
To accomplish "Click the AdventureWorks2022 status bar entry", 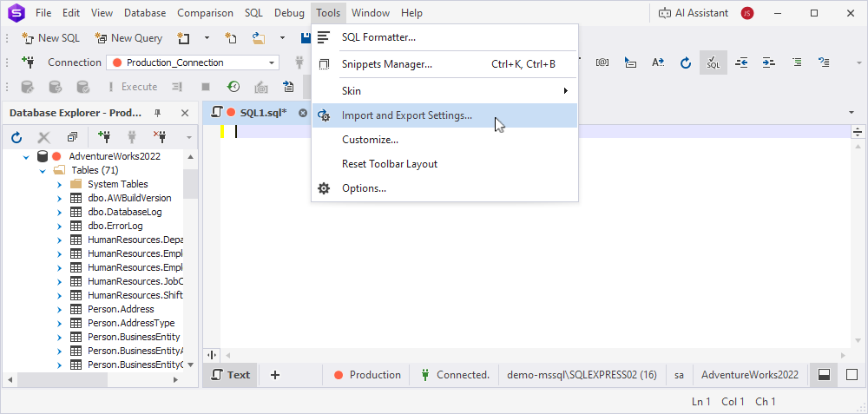I will pyautogui.click(x=750, y=375).
